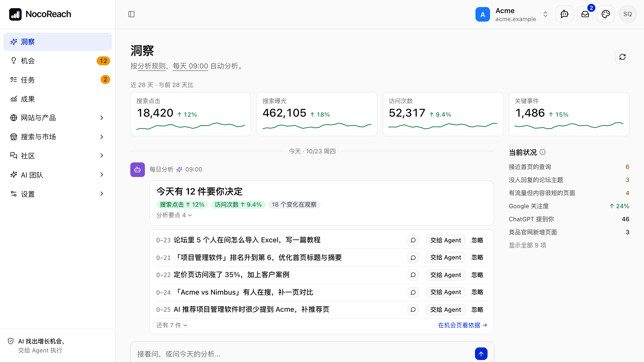644x362 pixels.
Task: Expand 搜索与市场 in sidebar
Action: (x=58, y=137)
